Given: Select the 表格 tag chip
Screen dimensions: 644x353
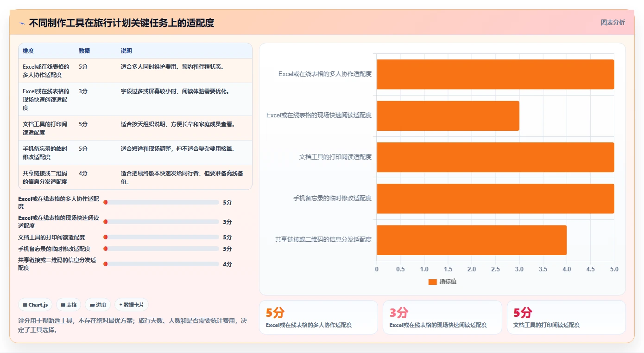Looking at the screenshot, I should click(69, 305).
